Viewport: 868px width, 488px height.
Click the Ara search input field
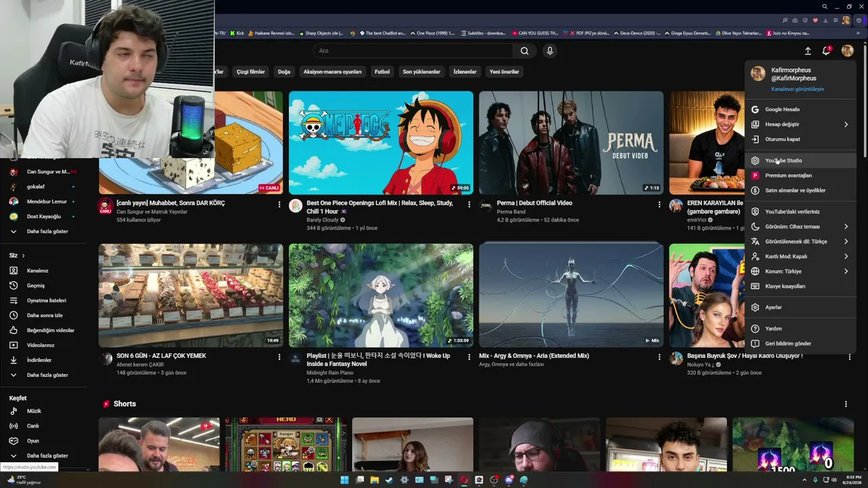(413, 51)
